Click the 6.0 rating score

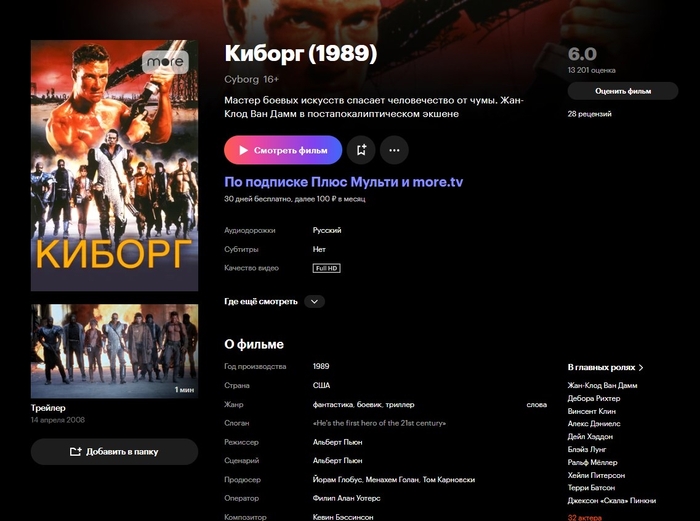(x=582, y=54)
